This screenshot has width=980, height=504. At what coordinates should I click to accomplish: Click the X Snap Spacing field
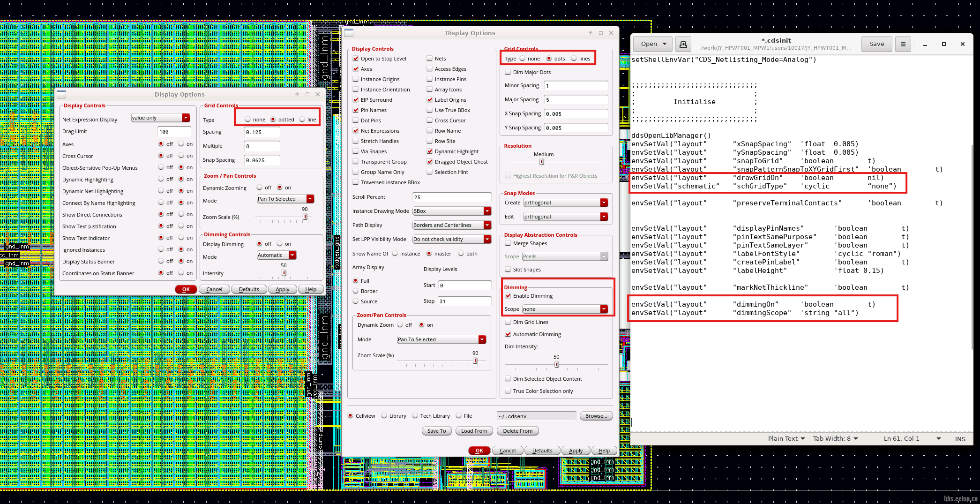[576, 114]
